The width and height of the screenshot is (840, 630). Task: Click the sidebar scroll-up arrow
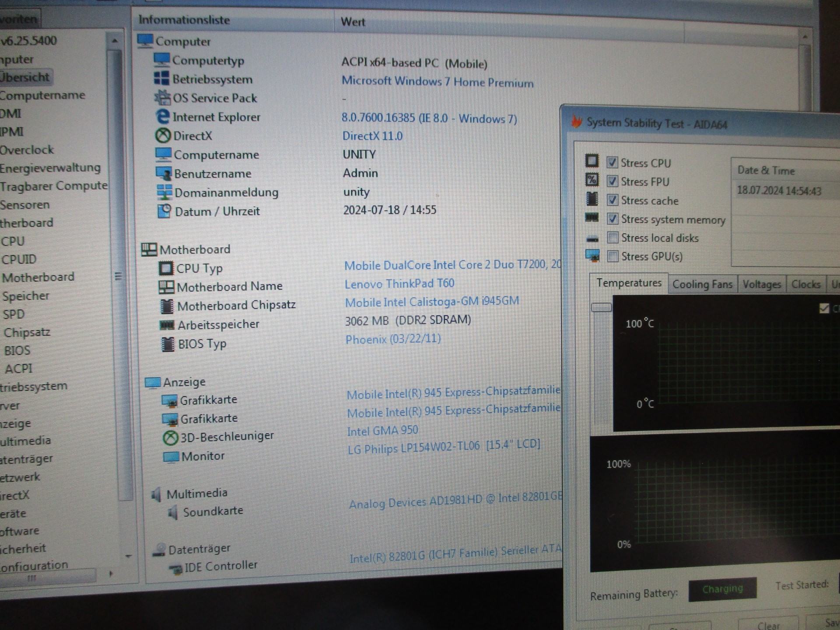114,41
